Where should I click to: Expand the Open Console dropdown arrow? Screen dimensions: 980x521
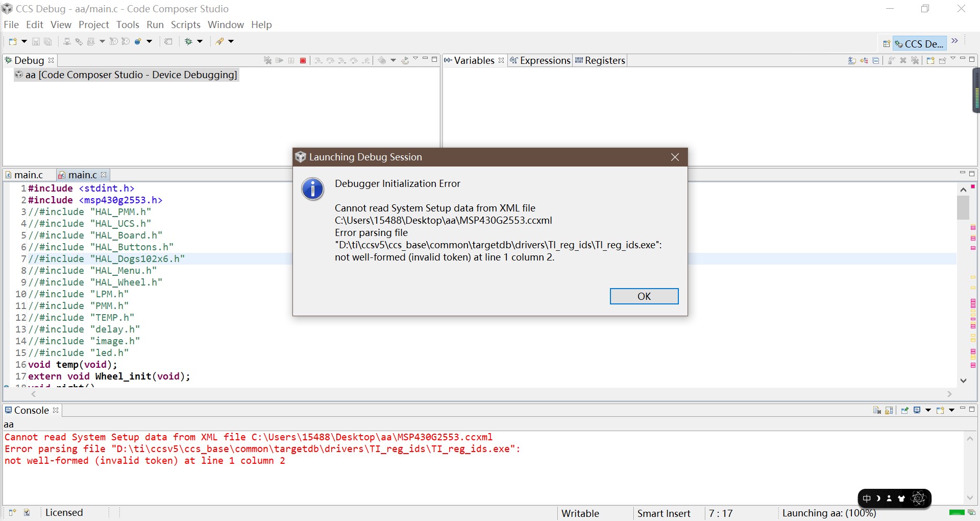pyautogui.click(x=951, y=410)
